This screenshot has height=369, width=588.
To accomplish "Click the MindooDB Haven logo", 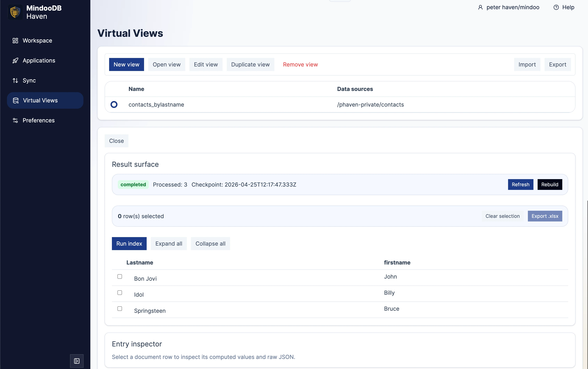I will pyautogui.click(x=15, y=12).
